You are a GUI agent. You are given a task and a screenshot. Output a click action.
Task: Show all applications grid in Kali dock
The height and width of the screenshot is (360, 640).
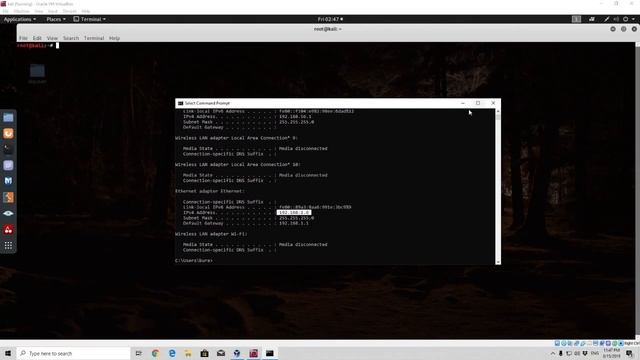(x=8, y=245)
